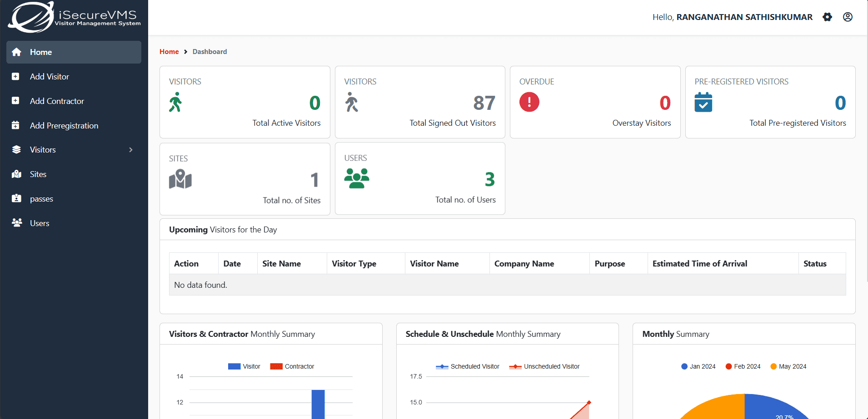Toggle Feb 2024 legend in pie chart
868x419 pixels.
[747, 366]
